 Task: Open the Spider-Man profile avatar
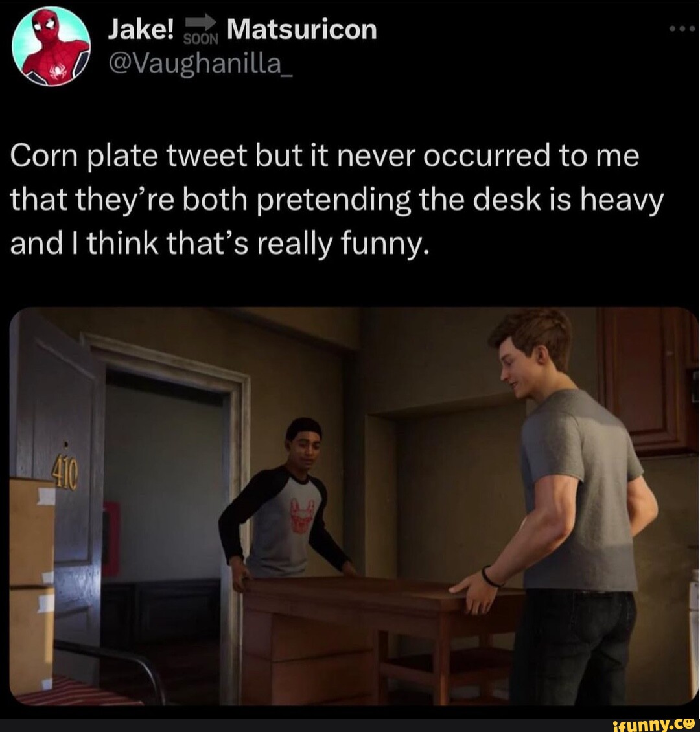(x=50, y=45)
